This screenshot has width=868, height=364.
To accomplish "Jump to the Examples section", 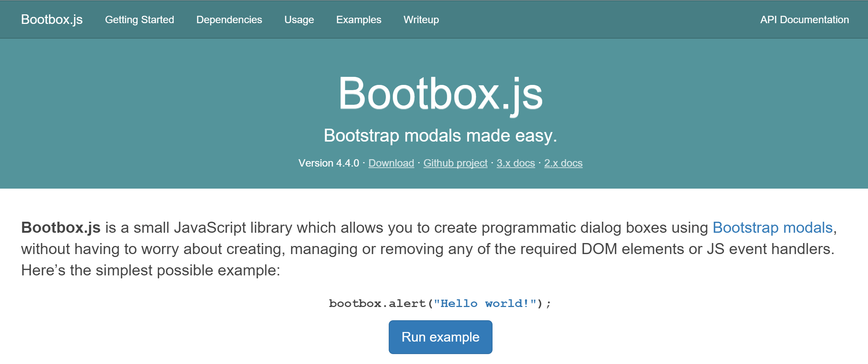I will tap(359, 19).
